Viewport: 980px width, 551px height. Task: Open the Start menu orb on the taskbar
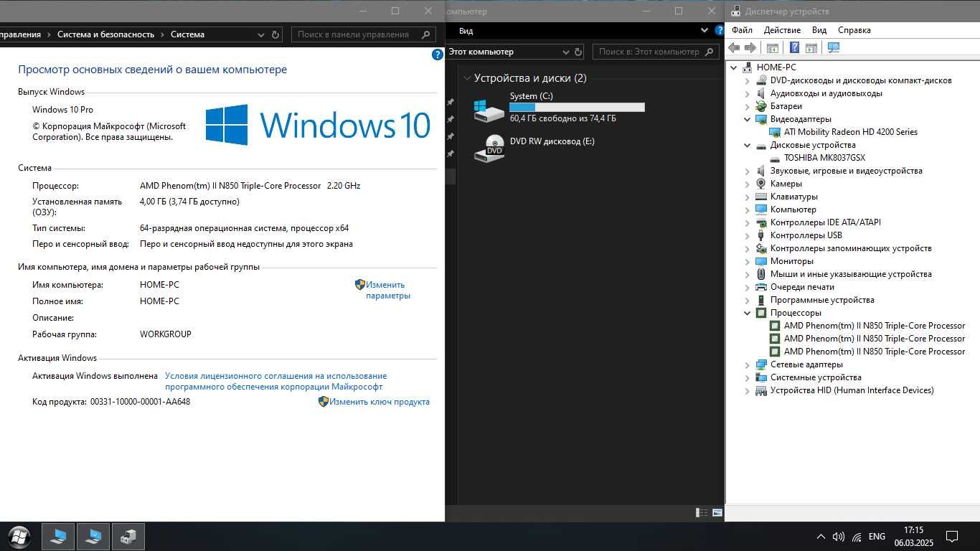point(19,537)
